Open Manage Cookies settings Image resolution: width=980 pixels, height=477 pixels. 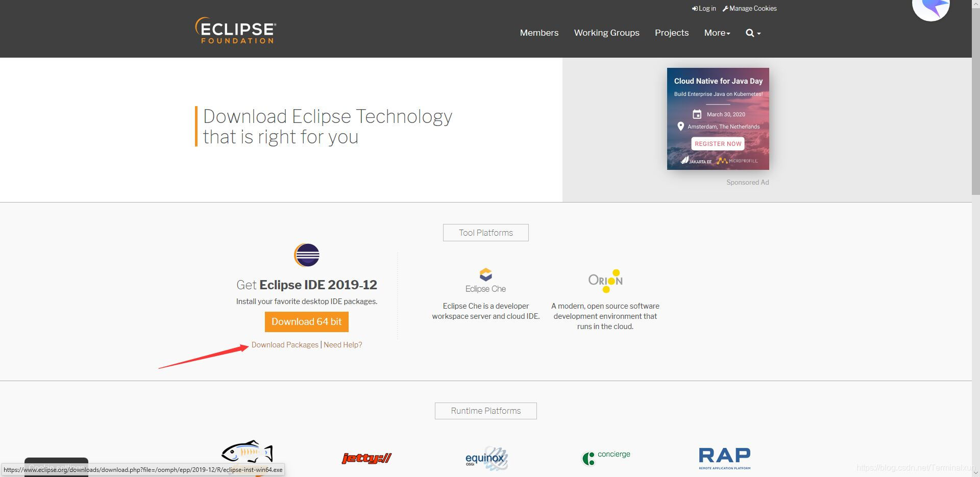[749, 8]
